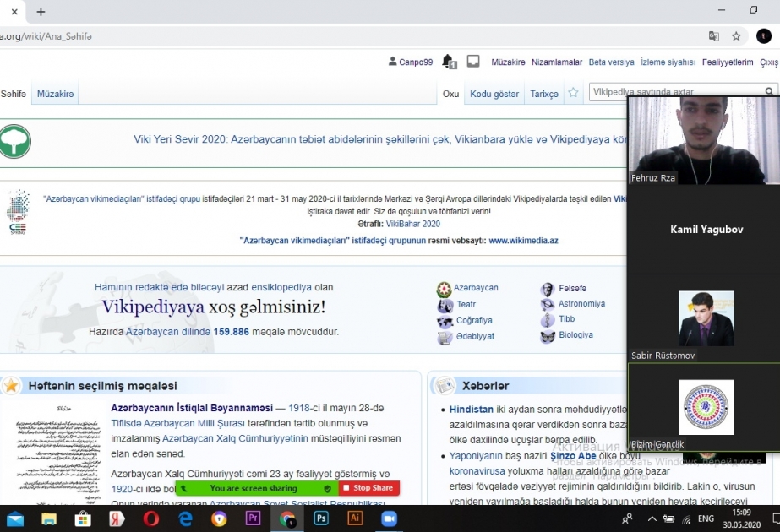Click the Wiki Loves Earth tree logo
Screen dimensions: 780x532
[14, 141]
